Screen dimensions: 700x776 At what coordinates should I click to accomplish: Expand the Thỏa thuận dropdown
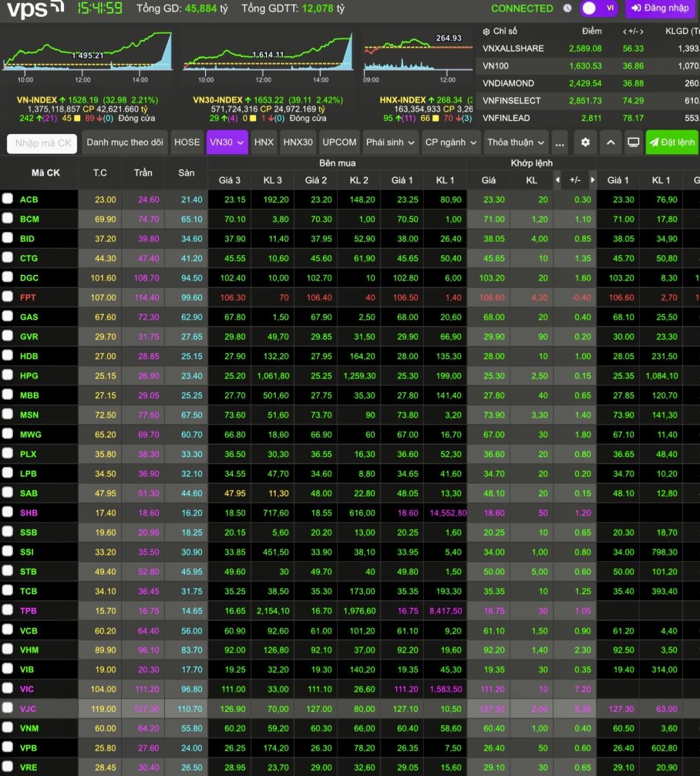click(x=516, y=142)
